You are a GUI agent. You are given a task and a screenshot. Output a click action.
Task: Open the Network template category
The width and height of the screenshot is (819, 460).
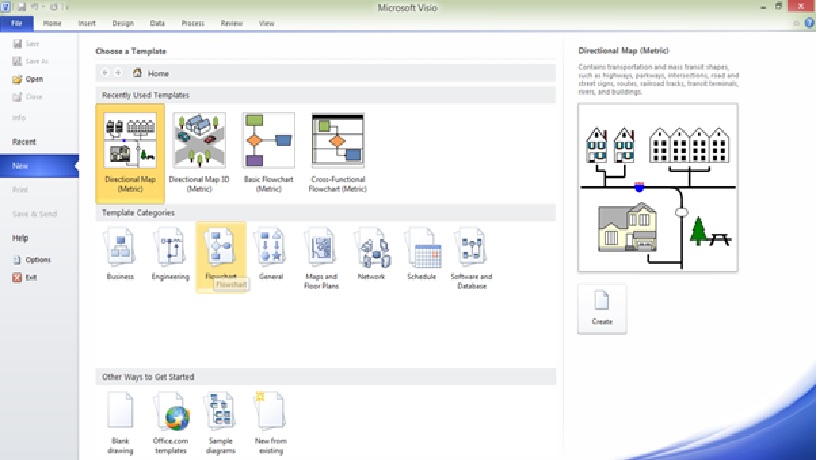click(371, 254)
